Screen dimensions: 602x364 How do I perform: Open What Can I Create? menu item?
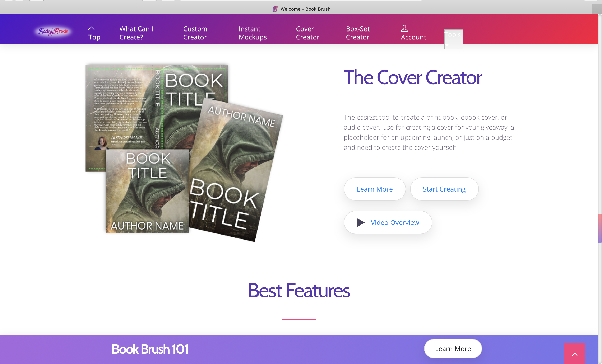(136, 33)
